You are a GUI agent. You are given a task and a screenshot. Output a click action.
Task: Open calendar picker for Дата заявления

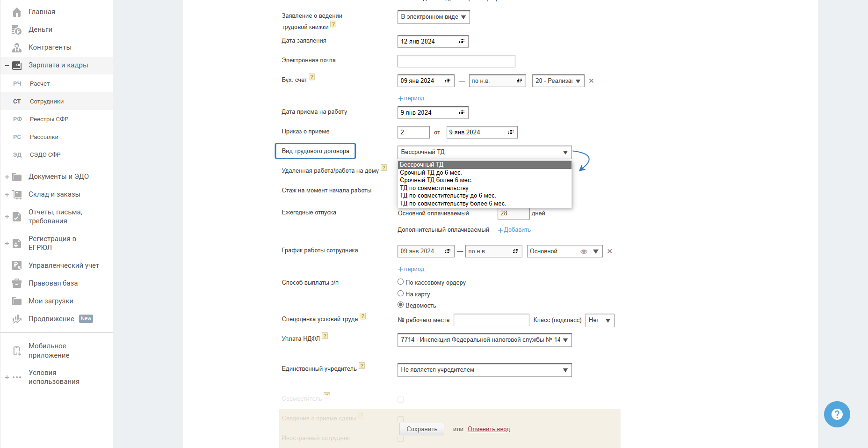pyautogui.click(x=462, y=42)
